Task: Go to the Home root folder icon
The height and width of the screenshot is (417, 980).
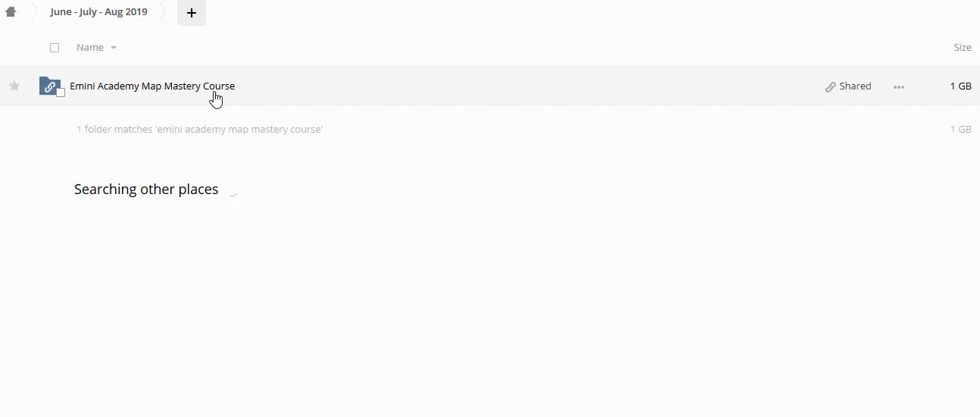Action: [x=11, y=12]
